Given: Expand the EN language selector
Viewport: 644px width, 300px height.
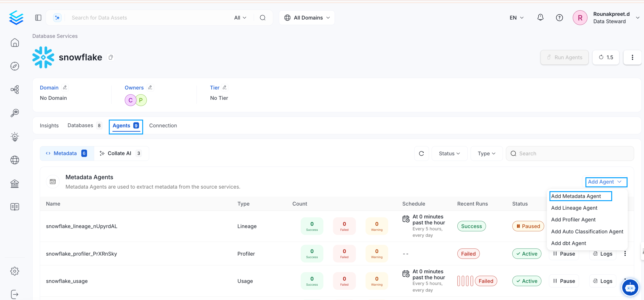Looking at the screenshot, I should click(516, 17).
